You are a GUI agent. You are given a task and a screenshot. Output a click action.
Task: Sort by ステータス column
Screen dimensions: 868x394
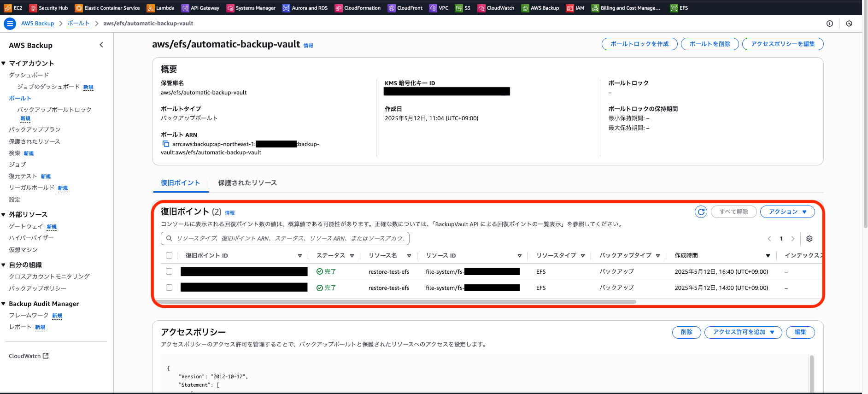pyautogui.click(x=352, y=256)
